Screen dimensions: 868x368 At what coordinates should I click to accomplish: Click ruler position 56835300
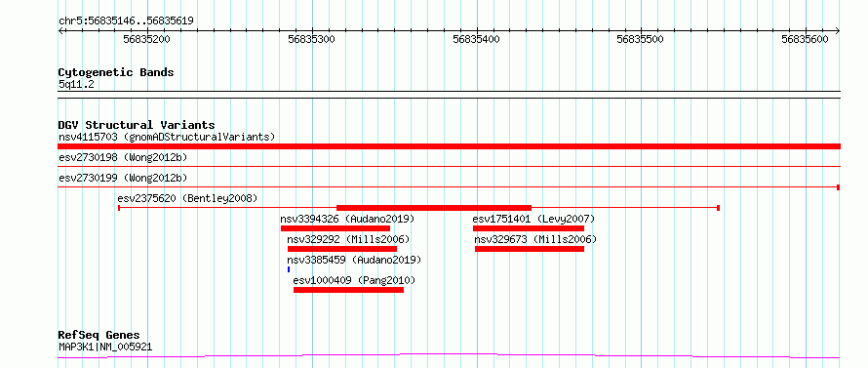(x=312, y=39)
